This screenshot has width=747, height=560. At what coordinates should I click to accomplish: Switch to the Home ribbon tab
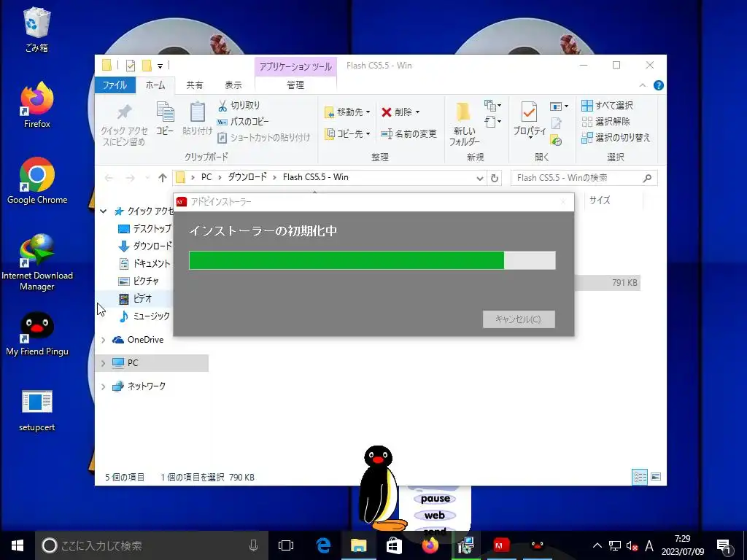[x=155, y=85]
